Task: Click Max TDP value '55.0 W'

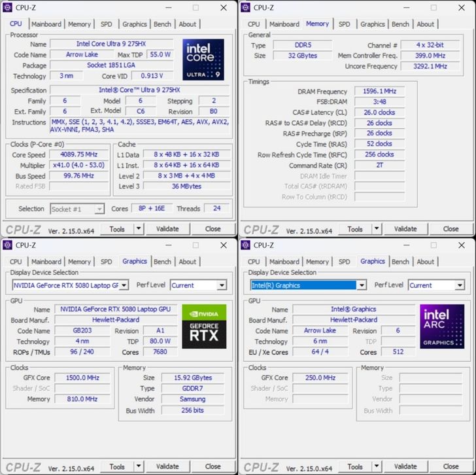Action: [160, 54]
